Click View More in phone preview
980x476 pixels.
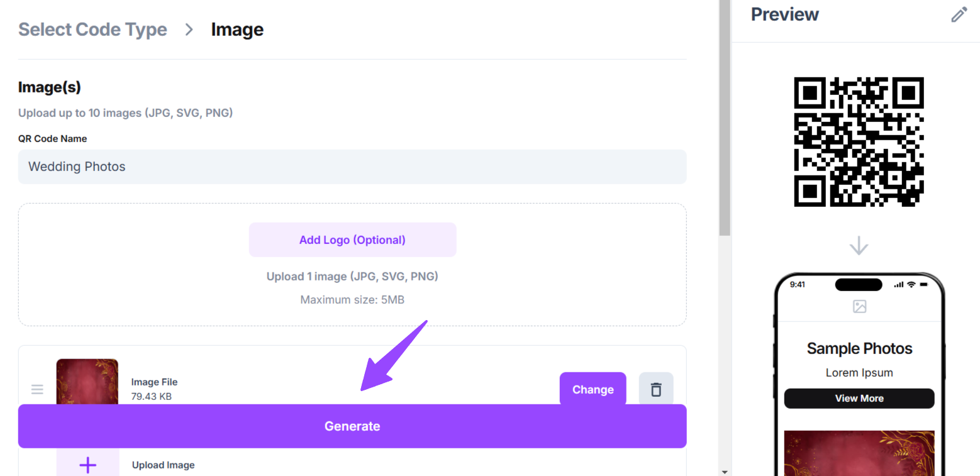coord(859,398)
